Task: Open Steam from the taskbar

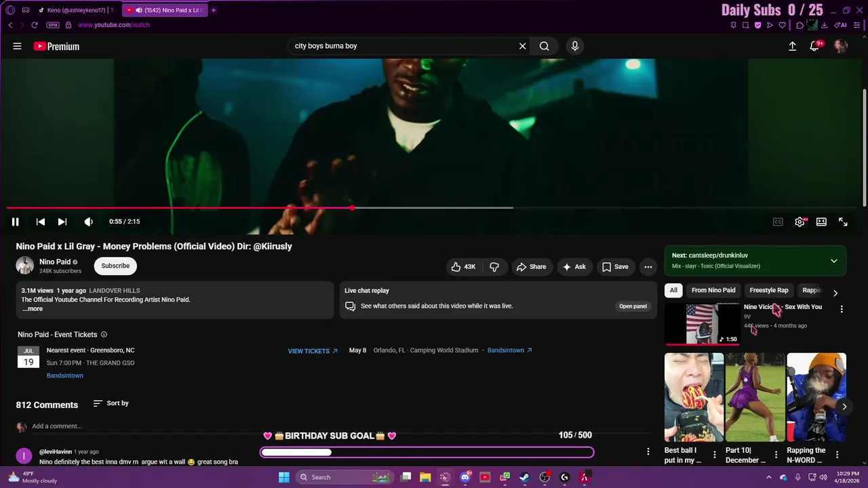Action: pos(524,477)
